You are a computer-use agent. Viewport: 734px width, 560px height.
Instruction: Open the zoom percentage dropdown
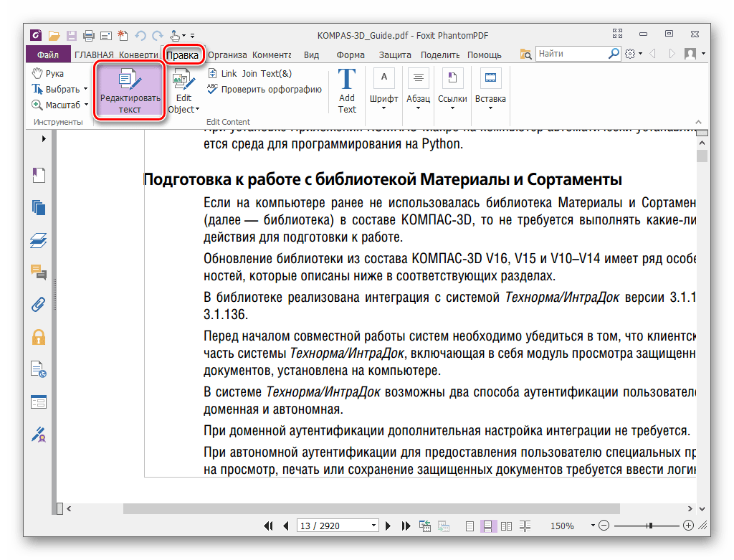592,526
